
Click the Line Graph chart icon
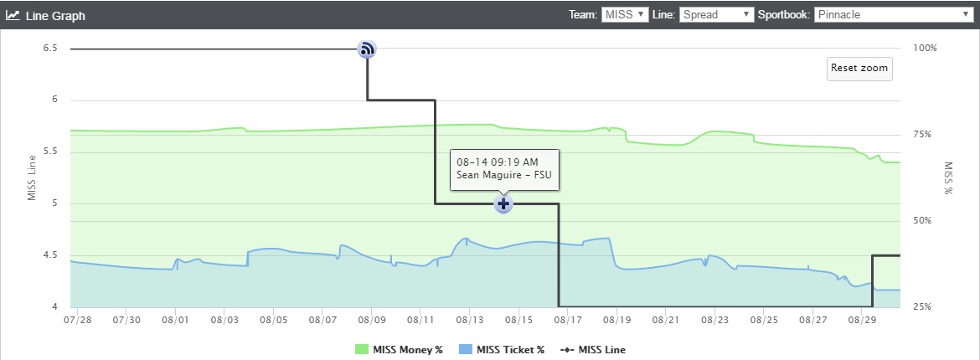tap(13, 15)
